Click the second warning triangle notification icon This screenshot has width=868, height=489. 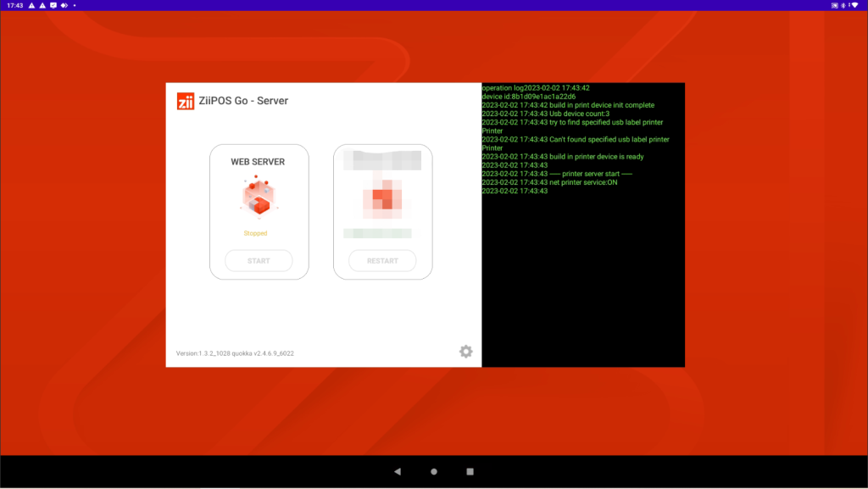click(x=42, y=5)
